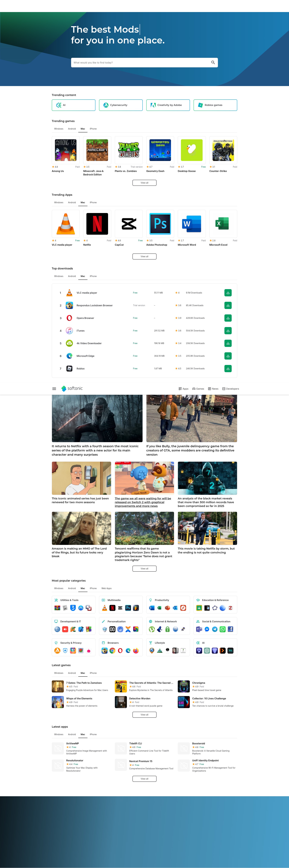Viewport: 289px width, 868px height.
Task: Open the Microsoft Excel icon in Trending Apps
Action: (x=223, y=224)
